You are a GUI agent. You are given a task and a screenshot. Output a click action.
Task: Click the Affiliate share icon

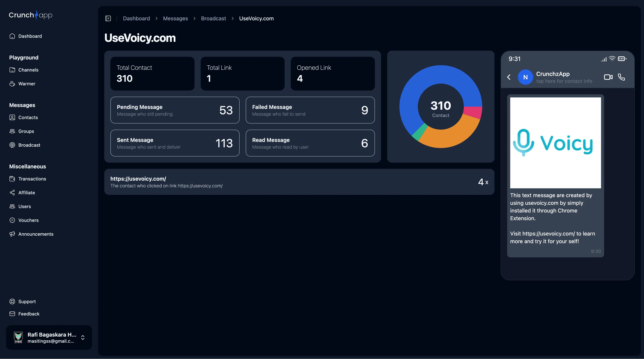click(x=12, y=192)
